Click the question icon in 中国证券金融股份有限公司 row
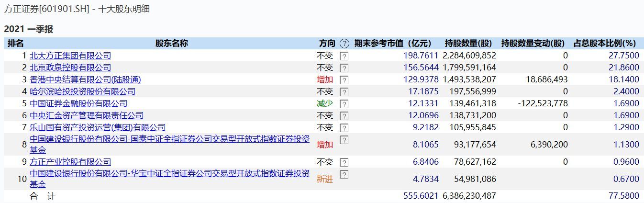 coord(344,104)
